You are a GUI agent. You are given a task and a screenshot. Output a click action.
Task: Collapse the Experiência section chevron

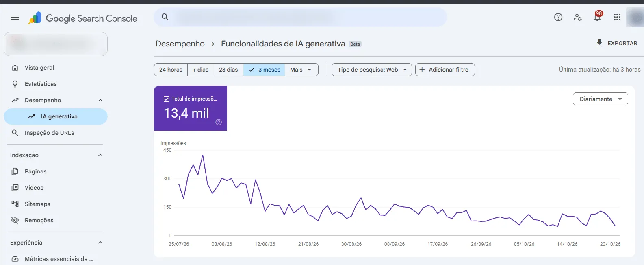(100, 243)
